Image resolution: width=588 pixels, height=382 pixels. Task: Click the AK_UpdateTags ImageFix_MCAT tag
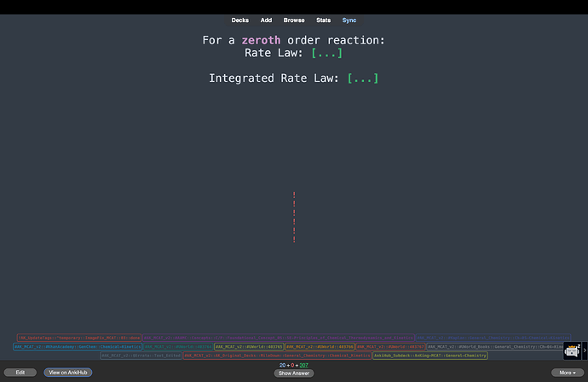79,338
